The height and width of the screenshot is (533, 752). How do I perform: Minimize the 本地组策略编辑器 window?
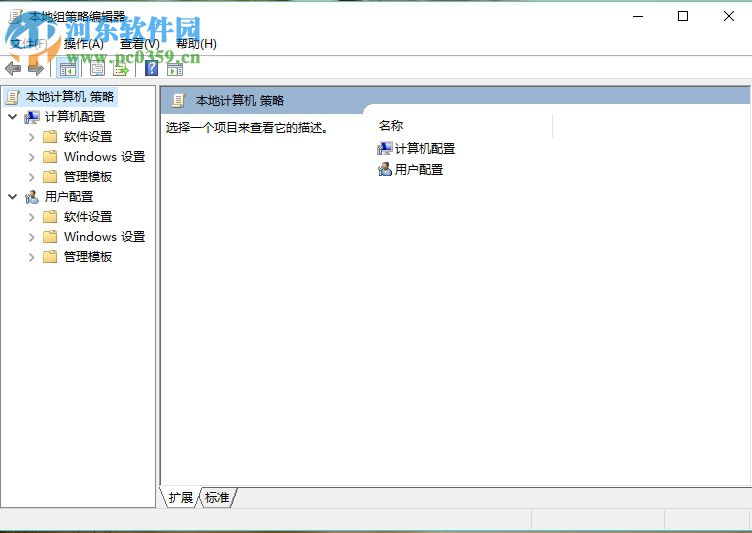point(638,16)
